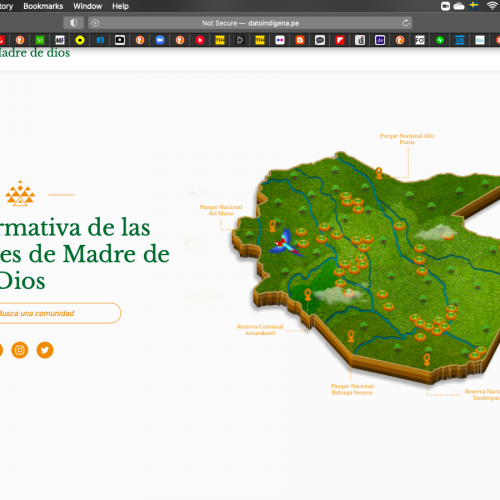Open the yellow circle bookmark icon
Viewport: 500px width, 500px height.
[x=80, y=40]
